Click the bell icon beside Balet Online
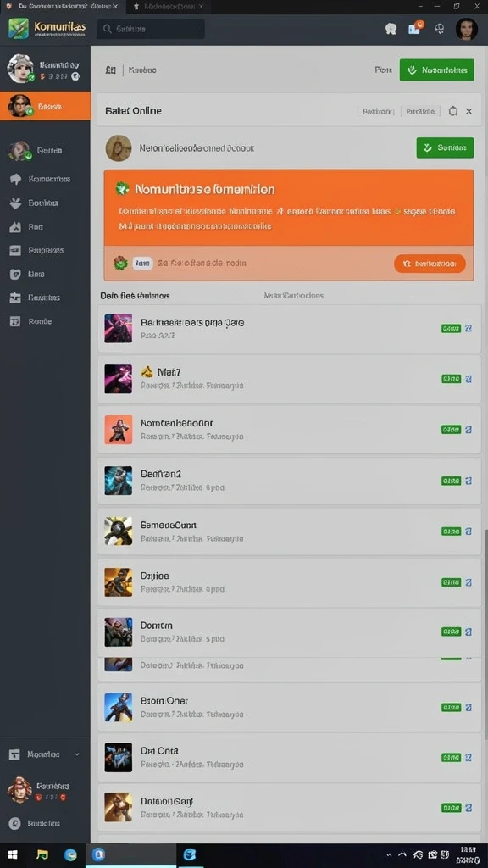Screen dimensions: 488x868 click(452, 111)
